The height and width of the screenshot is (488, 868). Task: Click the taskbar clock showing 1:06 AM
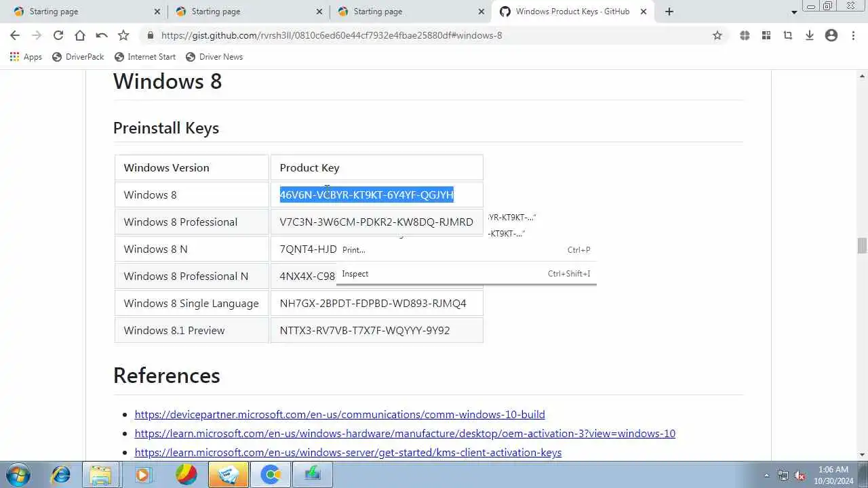click(833, 474)
